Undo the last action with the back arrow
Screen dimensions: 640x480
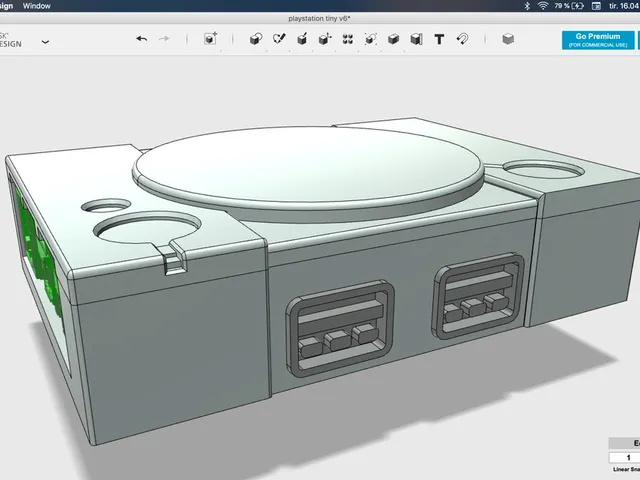(142, 39)
